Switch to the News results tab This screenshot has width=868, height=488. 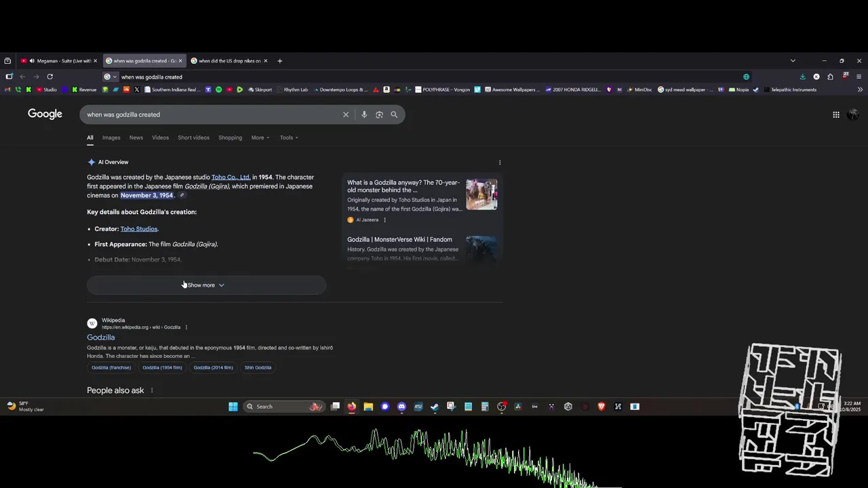pos(136,138)
